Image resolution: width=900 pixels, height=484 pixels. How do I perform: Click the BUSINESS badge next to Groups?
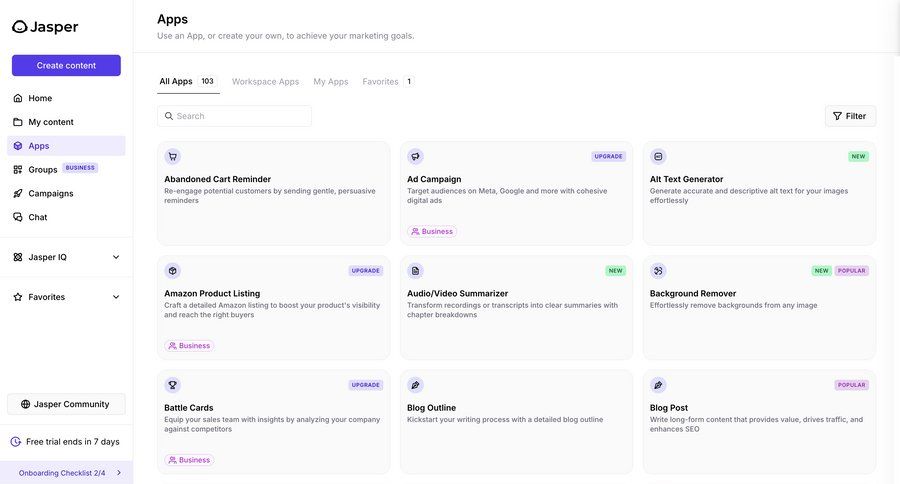[x=80, y=168]
